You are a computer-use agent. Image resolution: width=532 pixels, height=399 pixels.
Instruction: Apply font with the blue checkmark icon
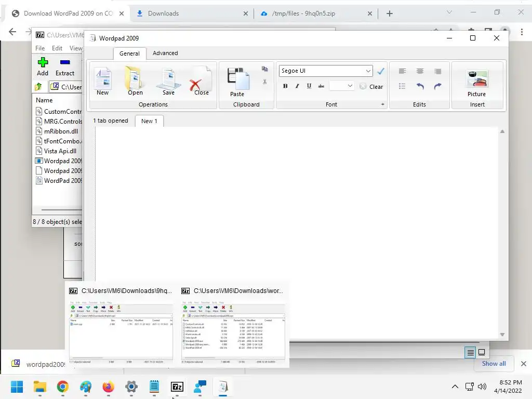click(x=381, y=71)
